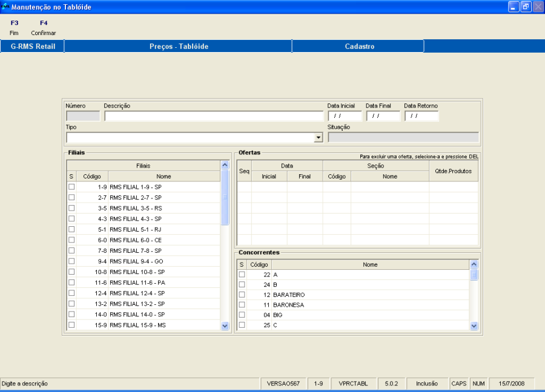Click VPRCTABL in status bar
Image resolution: width=545 pixels, height=392 pixels.
tap(353, 384)
